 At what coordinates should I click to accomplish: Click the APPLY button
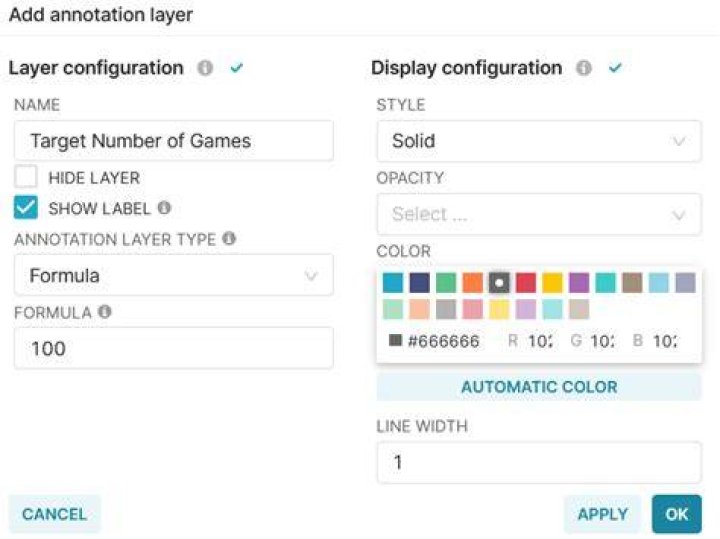tap(602, 514)
